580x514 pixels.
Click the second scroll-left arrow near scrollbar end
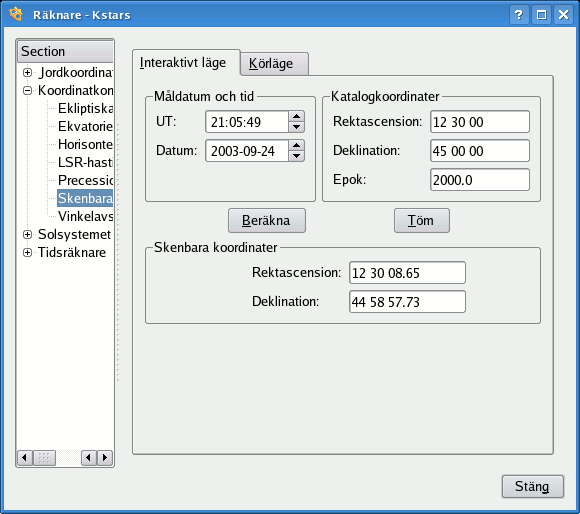click(89, 458)
